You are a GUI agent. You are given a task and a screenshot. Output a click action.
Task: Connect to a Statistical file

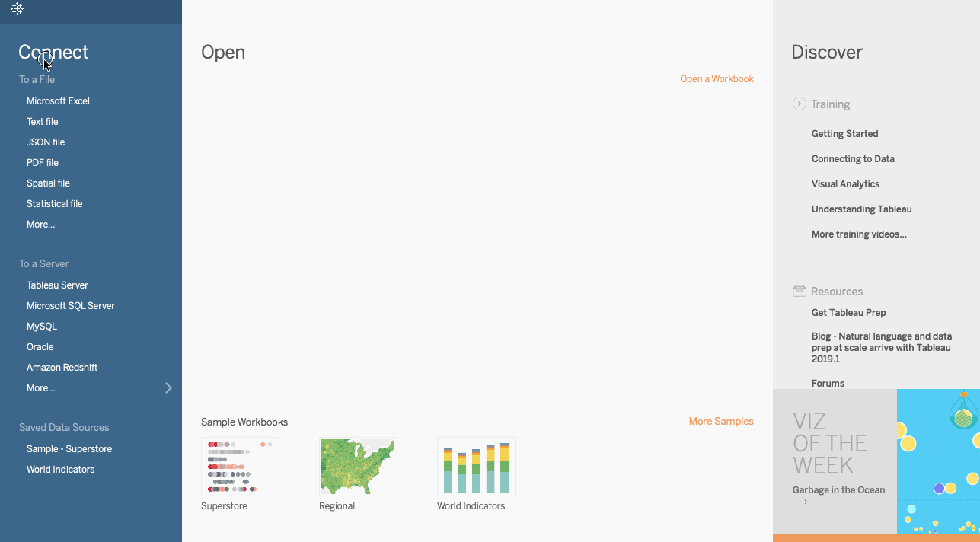pyautogui.click(x=55, y=203)
